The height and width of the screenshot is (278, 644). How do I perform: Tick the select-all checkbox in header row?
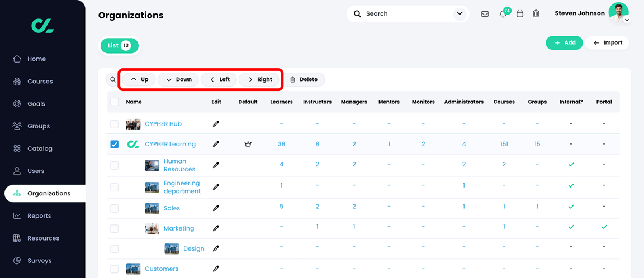coord(115,102)
